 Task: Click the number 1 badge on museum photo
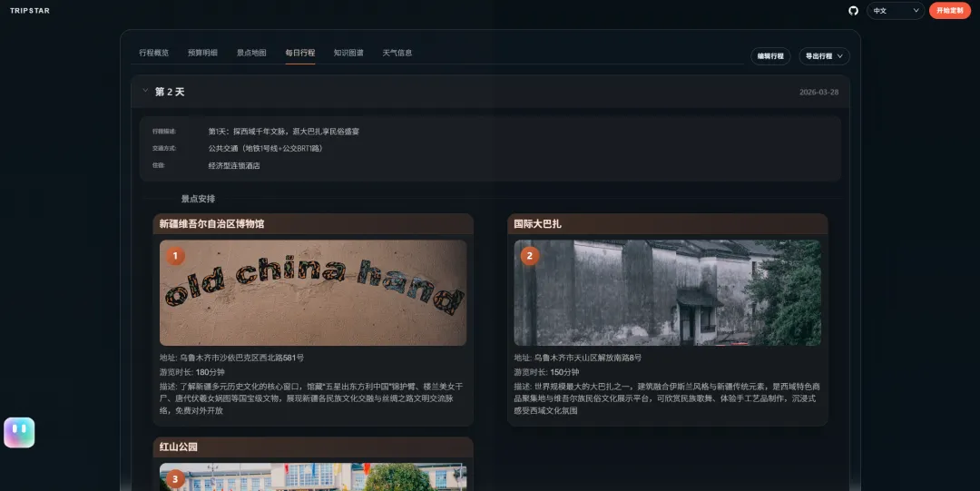click(175, 256)
